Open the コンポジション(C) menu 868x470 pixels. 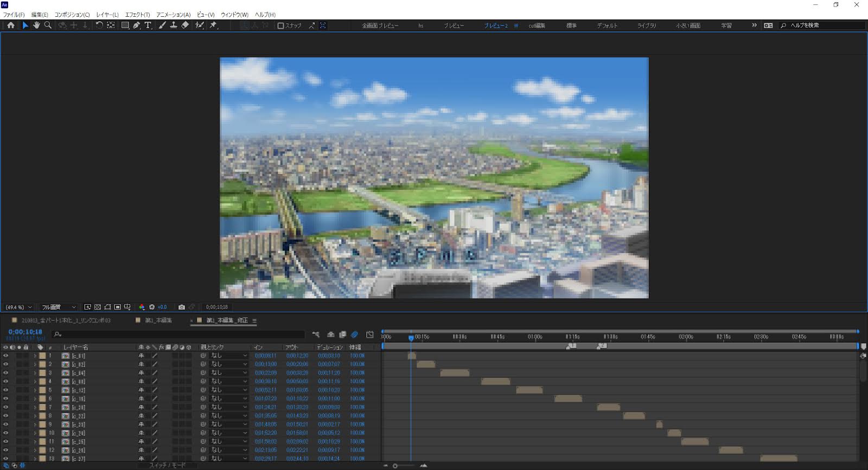click(x=72, y=15)
